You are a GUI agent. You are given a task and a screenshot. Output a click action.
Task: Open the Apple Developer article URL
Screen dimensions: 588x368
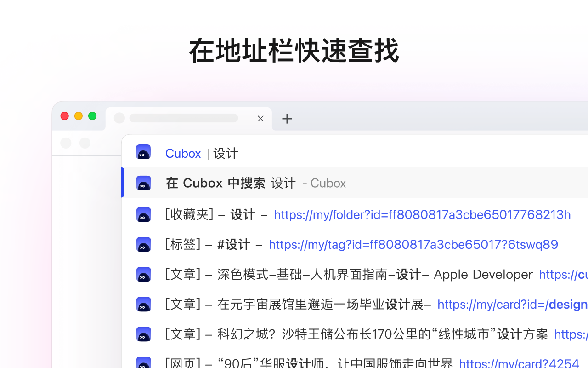pos(564,274)
